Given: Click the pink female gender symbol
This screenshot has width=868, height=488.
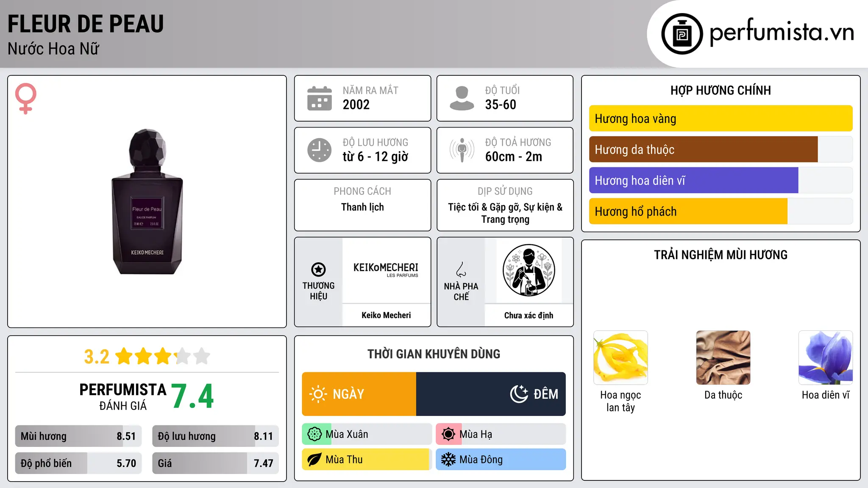Looking at the screenshot, I should [x=26, y=98].
